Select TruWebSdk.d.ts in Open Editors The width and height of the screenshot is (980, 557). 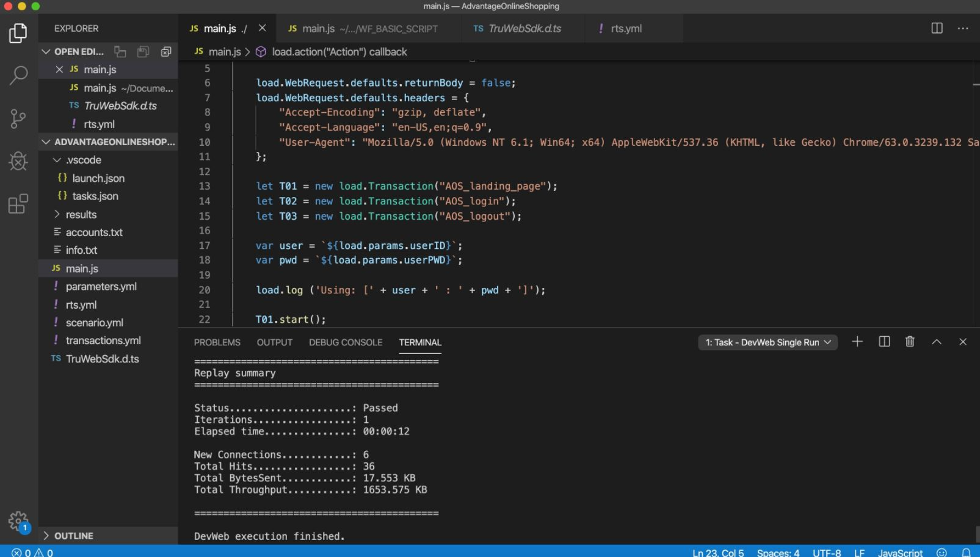click(108, 106)
